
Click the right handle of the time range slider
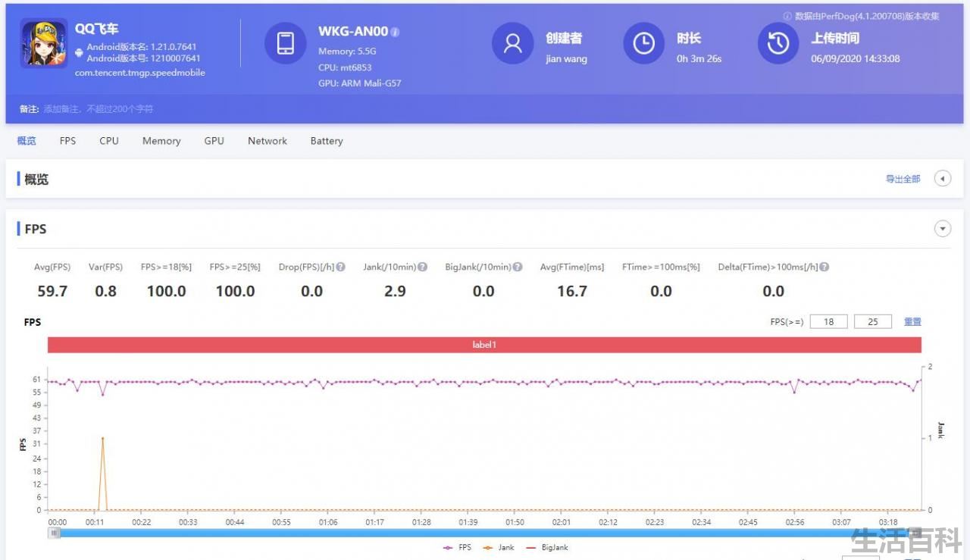pyautogui.click(x=915, y=533)
